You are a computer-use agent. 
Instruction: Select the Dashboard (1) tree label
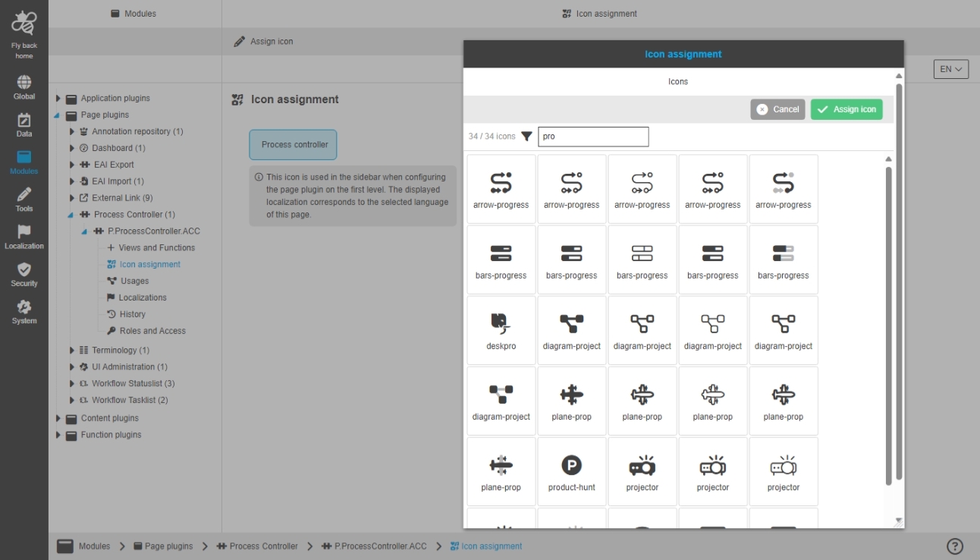click(x=118, y=149)
